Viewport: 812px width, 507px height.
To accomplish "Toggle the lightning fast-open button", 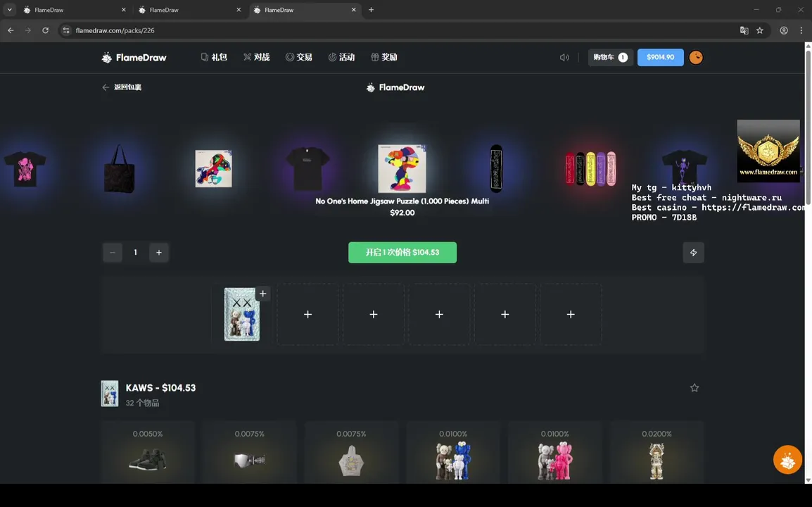I will [x=693, y=253].
